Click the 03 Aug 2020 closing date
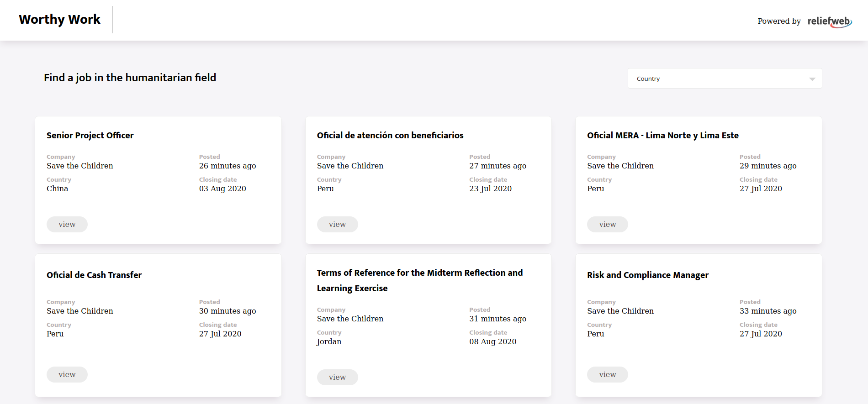Image resolution: width=868 pixels, height=404 pixels. tap(222, 189)
